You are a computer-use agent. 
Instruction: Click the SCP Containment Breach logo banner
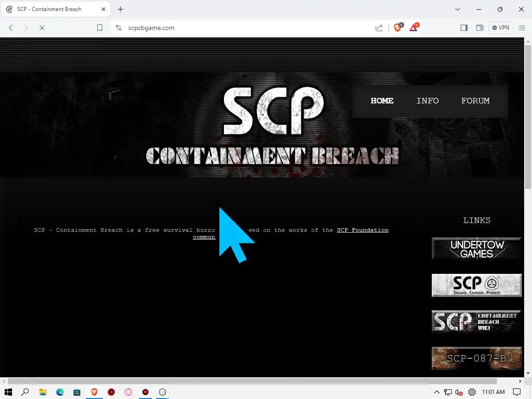click(x=272, y=126)
